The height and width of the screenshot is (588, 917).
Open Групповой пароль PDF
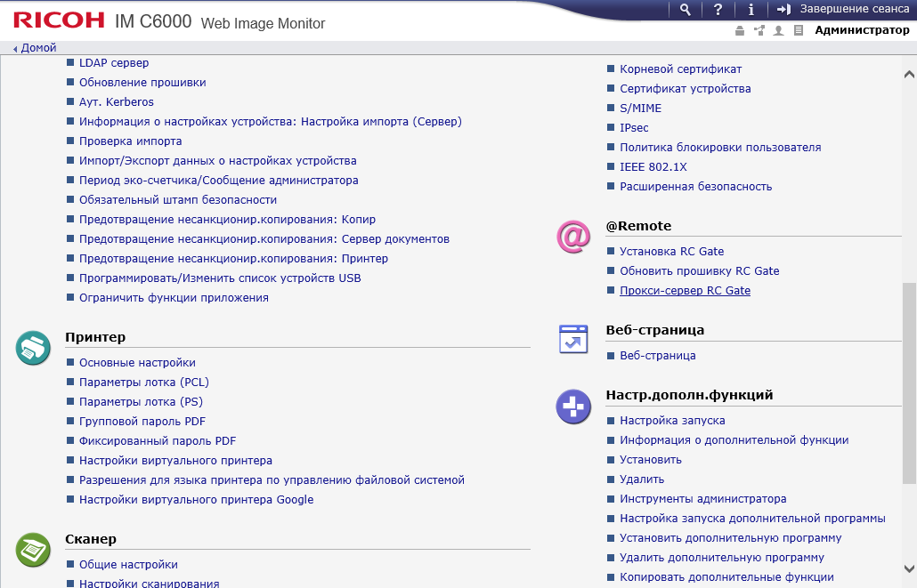[x=142, y=422]
